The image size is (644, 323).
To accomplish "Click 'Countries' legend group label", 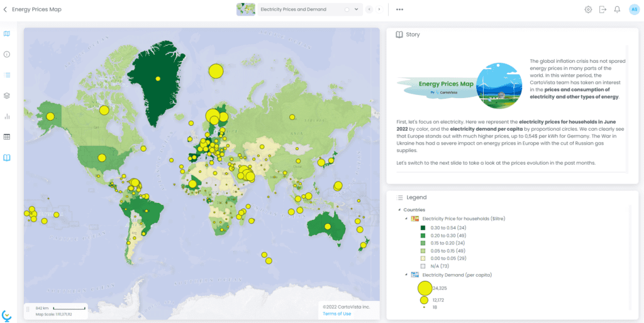I will coord(413,210).
